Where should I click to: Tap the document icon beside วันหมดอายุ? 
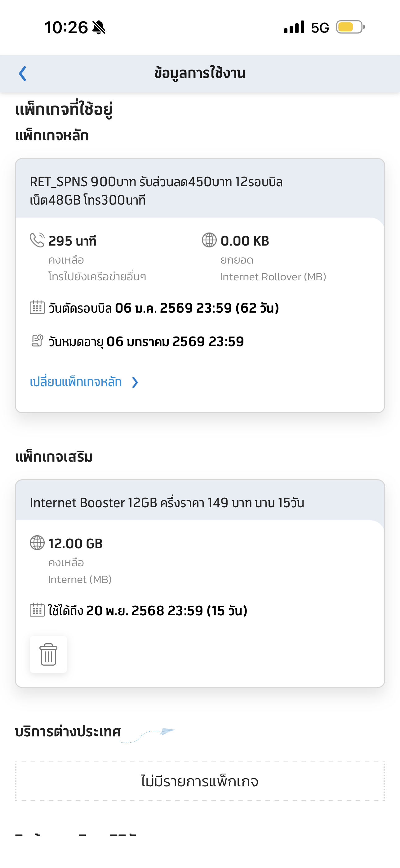[37, 341]
